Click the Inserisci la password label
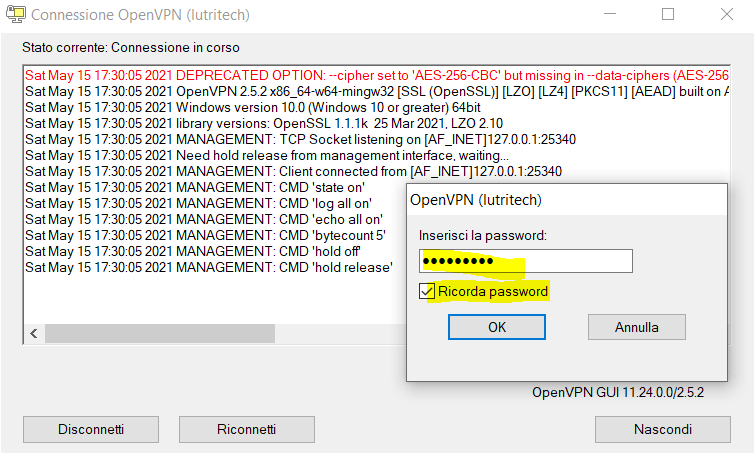 [x=483, y=235]
